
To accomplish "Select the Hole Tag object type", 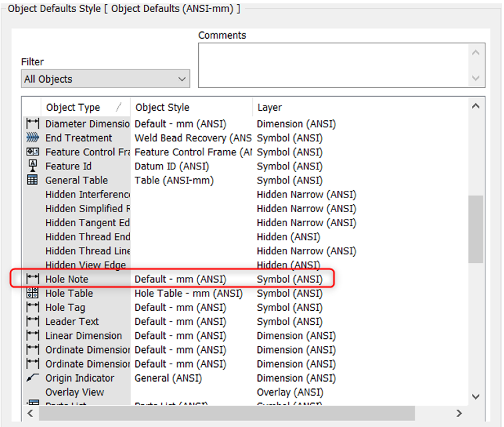I will click(65, 308).
